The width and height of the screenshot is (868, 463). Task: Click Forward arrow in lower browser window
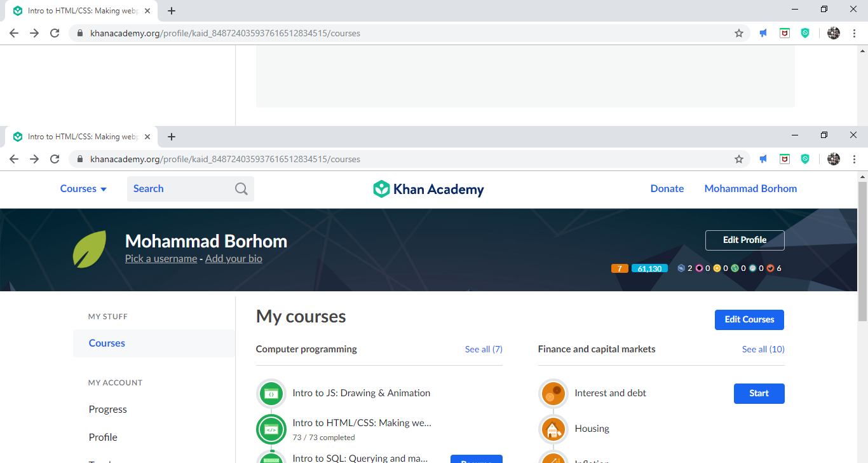34,159
